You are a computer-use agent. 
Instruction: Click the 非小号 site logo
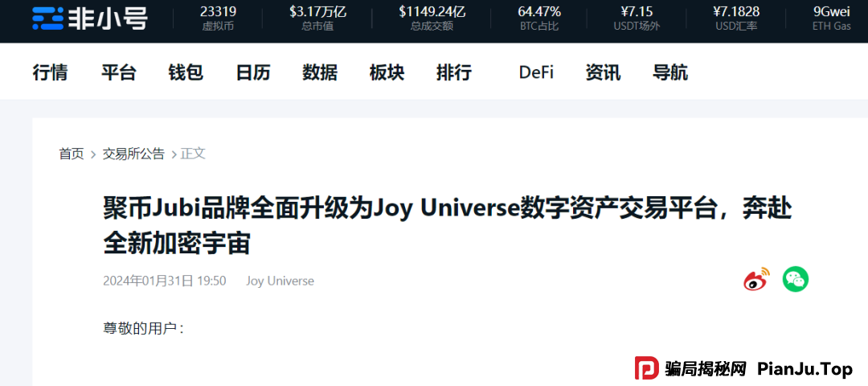[89, 18]
